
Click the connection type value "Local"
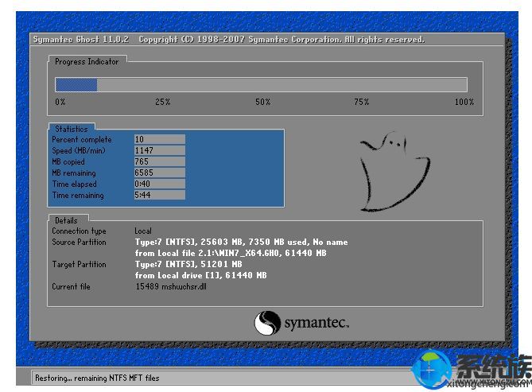tap(143, 231)
